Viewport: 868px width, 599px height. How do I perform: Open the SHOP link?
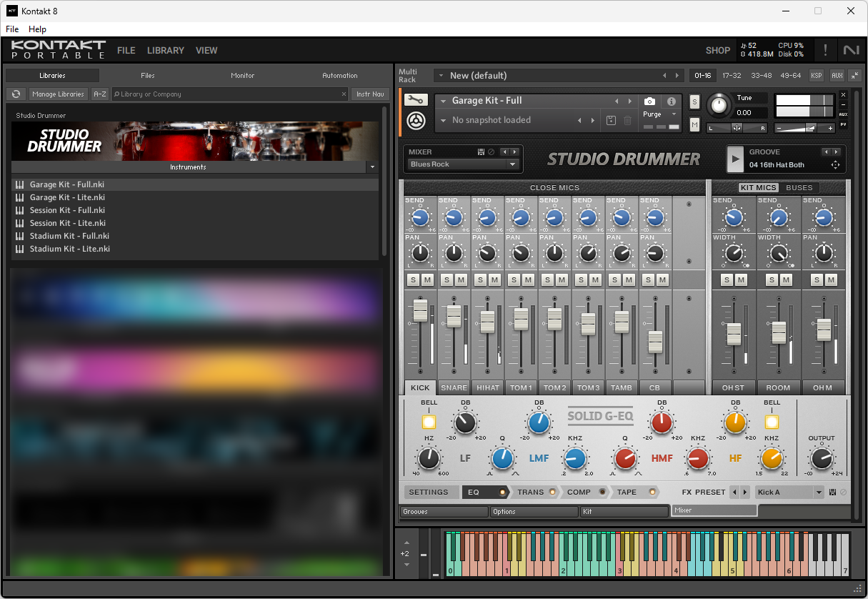coord(718,51)
